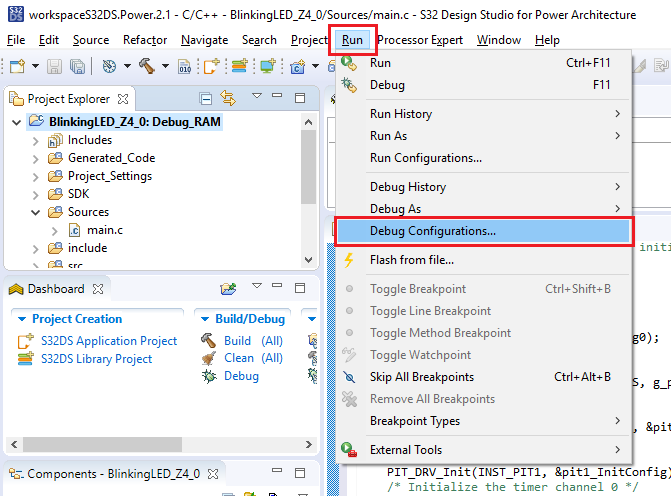Click the monitor target toolbar icon
The image size is (671, 496).
268,66
